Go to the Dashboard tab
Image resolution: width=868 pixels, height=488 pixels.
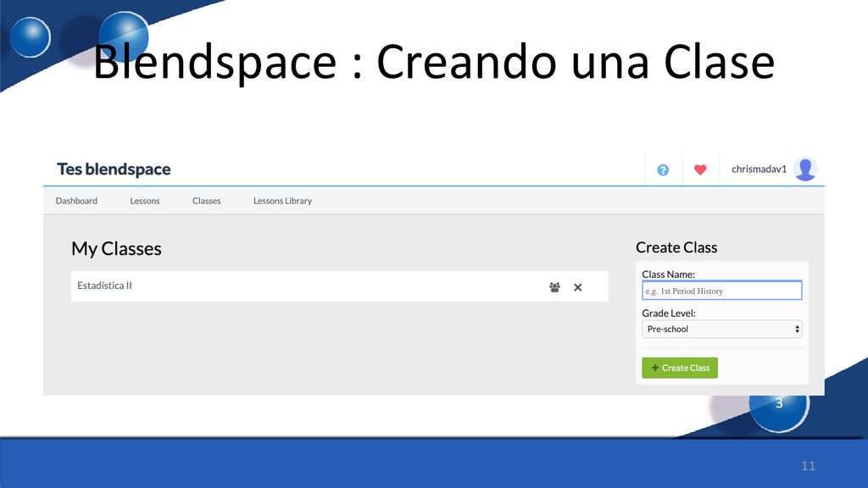[76, 201]
